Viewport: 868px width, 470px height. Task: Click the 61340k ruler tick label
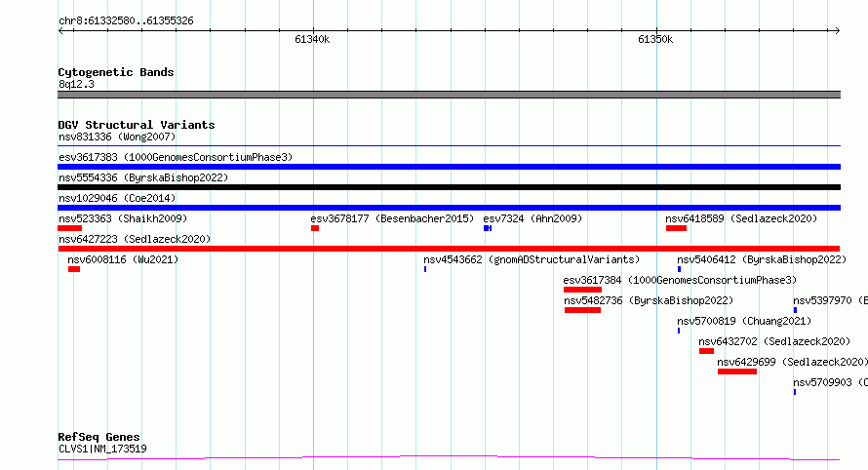point(312,39)
